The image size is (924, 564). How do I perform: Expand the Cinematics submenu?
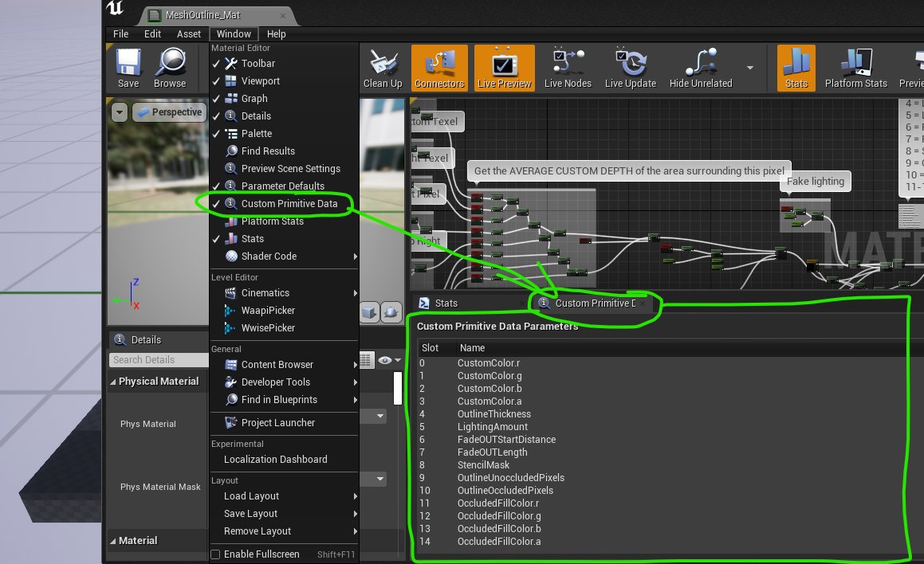284,292
